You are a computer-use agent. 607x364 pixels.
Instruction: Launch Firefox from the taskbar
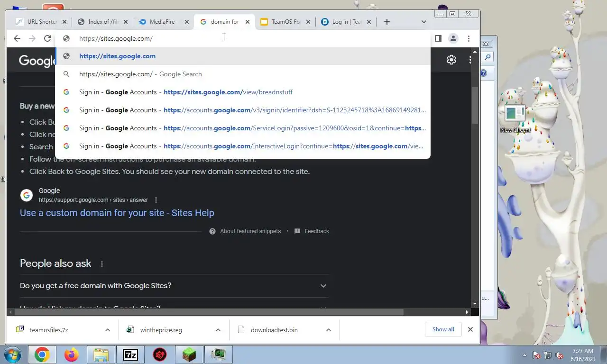pos(72,355)
